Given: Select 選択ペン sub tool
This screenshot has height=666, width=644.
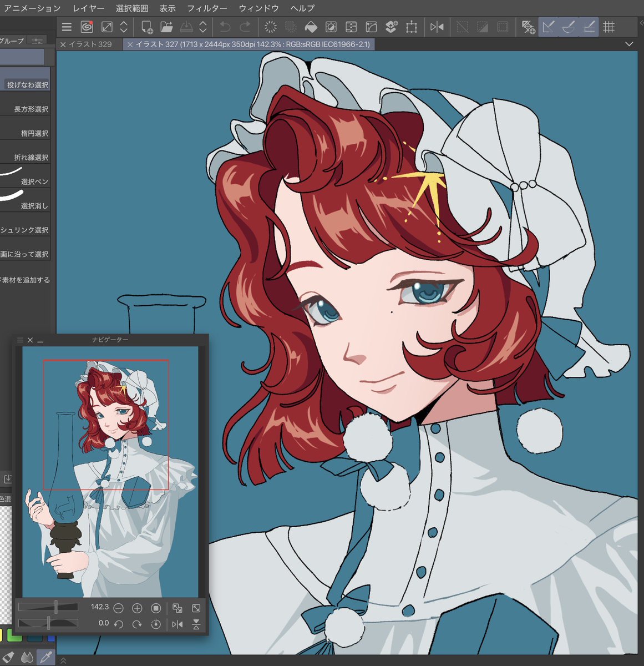Looking at the screenshot, I should (x=25, y=176).
